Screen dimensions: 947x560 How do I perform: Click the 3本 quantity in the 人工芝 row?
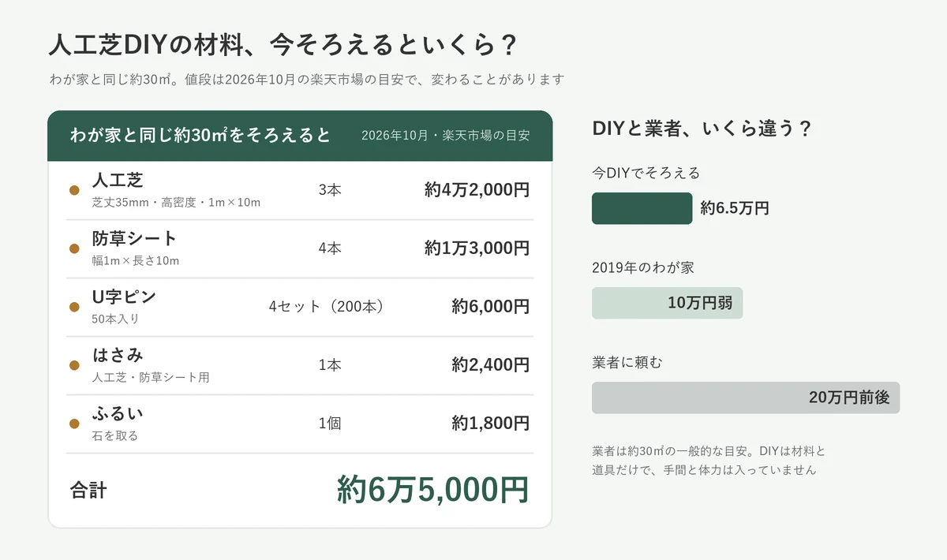(x=330, y=190)
